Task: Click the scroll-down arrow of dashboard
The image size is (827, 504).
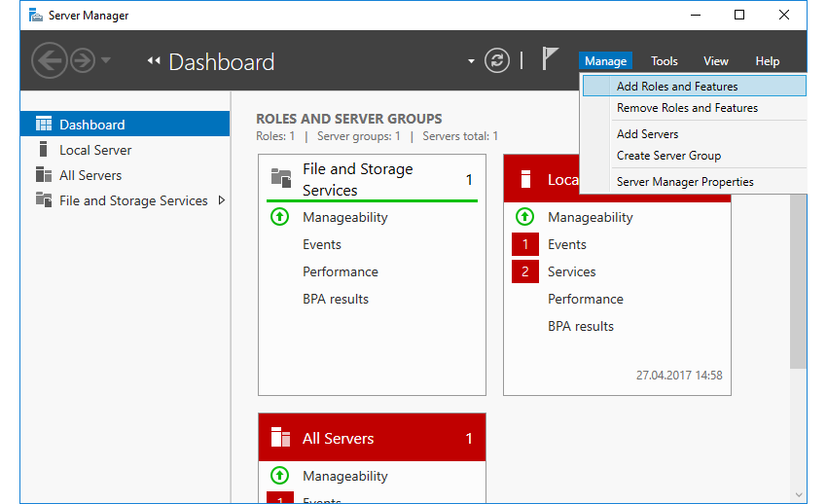Action: pos(798,495)
